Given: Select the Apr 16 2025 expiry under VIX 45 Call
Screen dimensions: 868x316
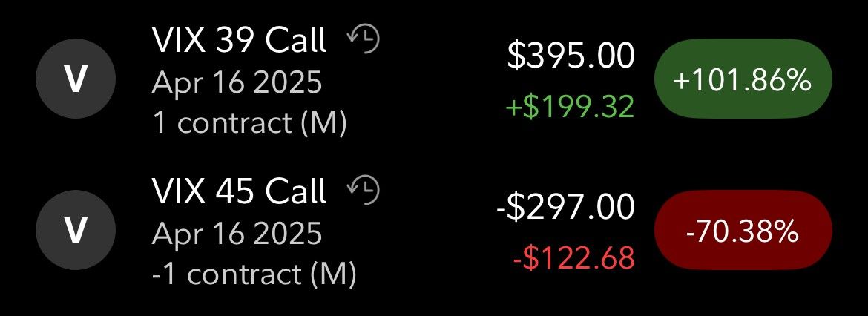Looking at the screenshot, I should [x=237, y=233].
